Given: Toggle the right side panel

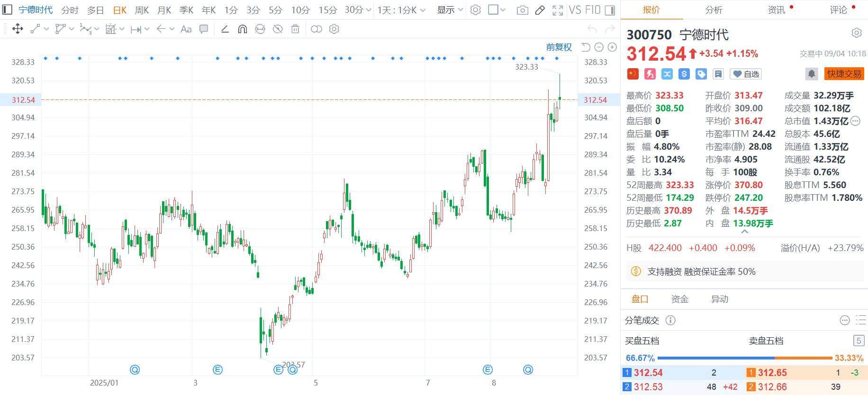Looking at the screenshot, I should tap(610, 10).
